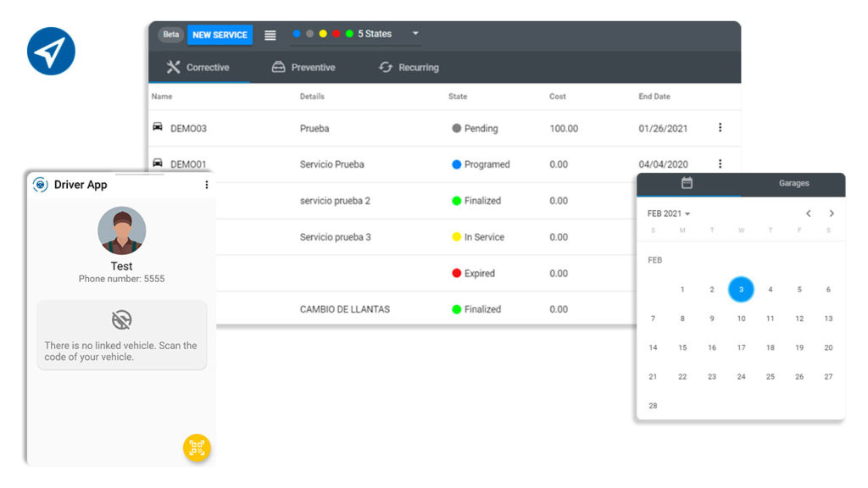Switch to the Preventive tab

303,68
